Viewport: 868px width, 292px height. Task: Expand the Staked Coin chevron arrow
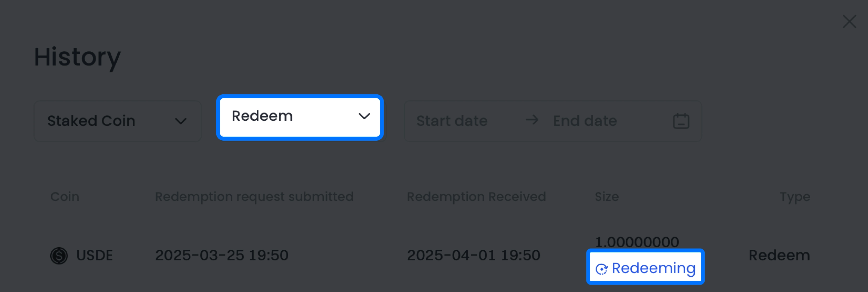coord(181,121)
